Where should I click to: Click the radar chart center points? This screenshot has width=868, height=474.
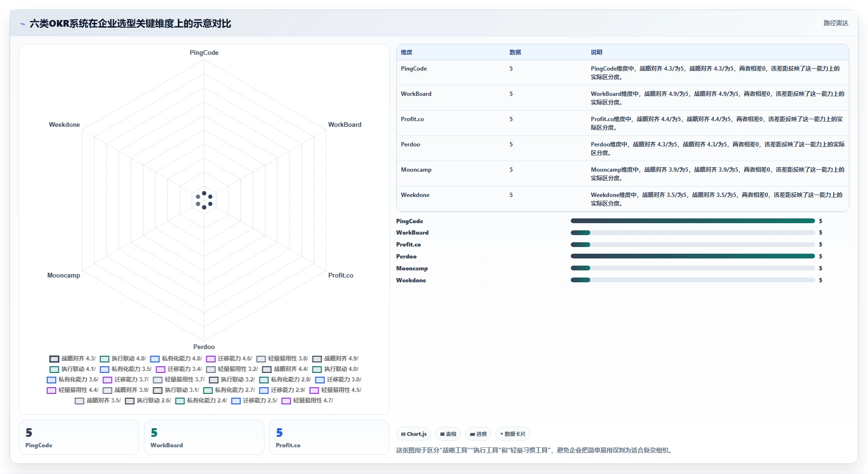pyautogui.click(x=204, y=200)
